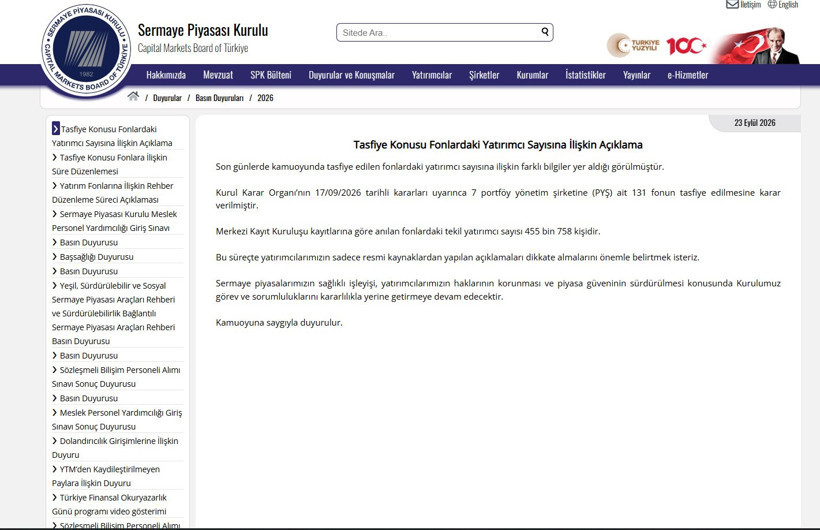Click chevron beside Türkiye Finansal Okuryazarlık item

[x=54, y=497]
